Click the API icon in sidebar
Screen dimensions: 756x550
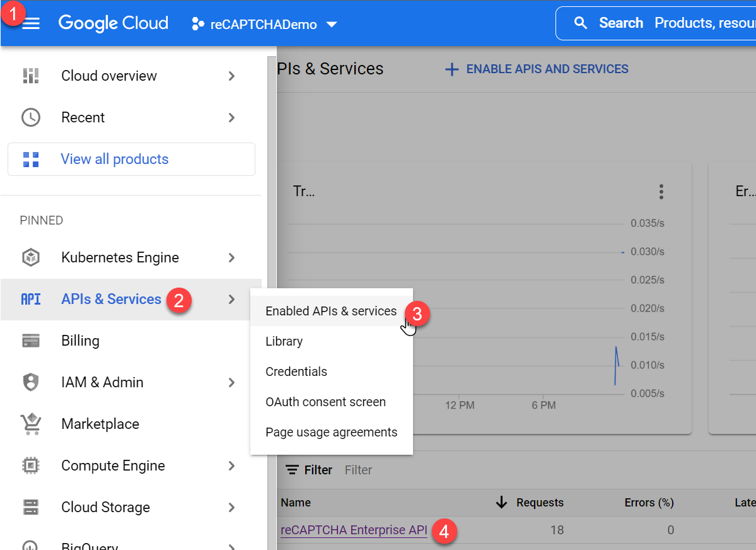31,299
